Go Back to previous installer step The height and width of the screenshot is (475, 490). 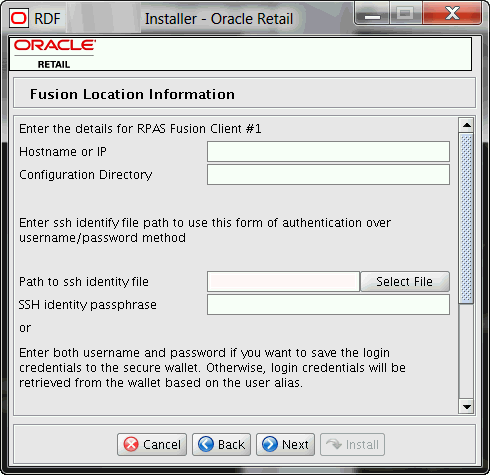221,444
